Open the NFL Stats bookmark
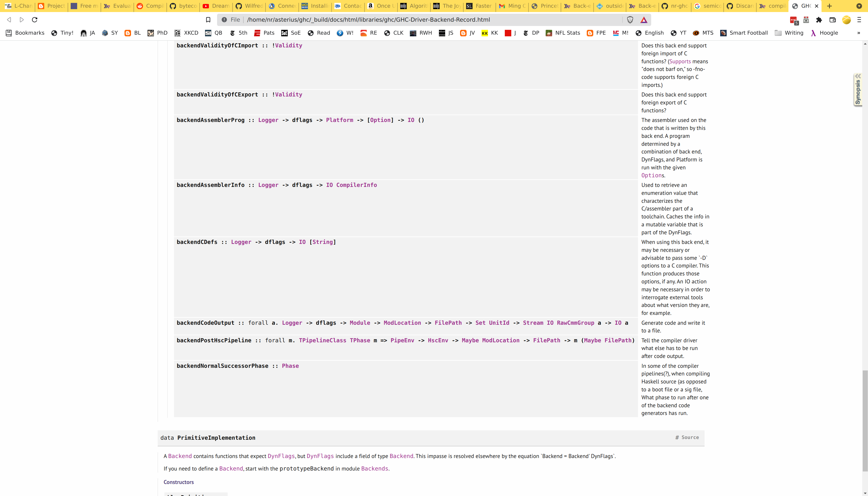The image size is (868, 496). click(563, 33)
